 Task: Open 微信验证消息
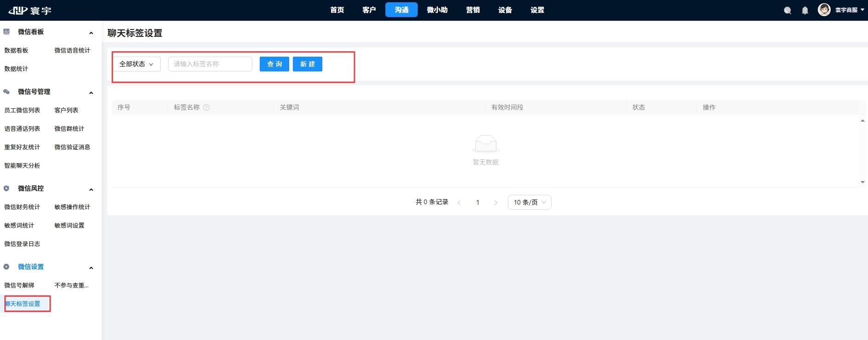[72, 147]
